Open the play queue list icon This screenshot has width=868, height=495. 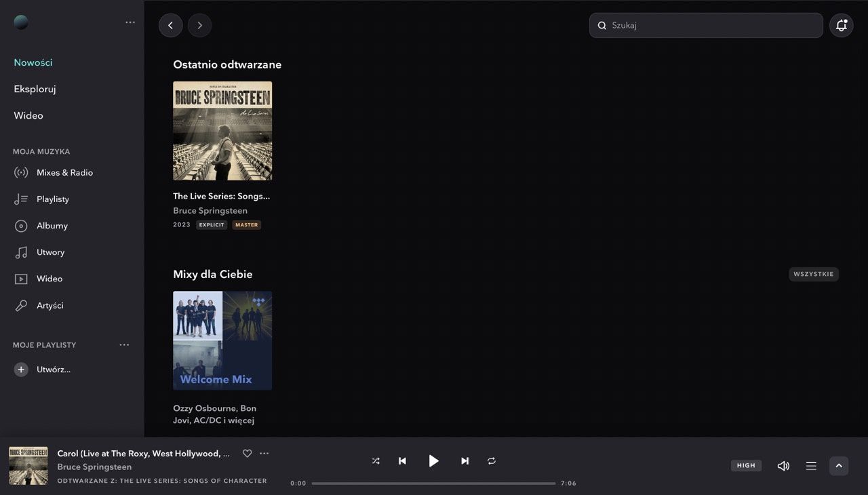(811, 466)
